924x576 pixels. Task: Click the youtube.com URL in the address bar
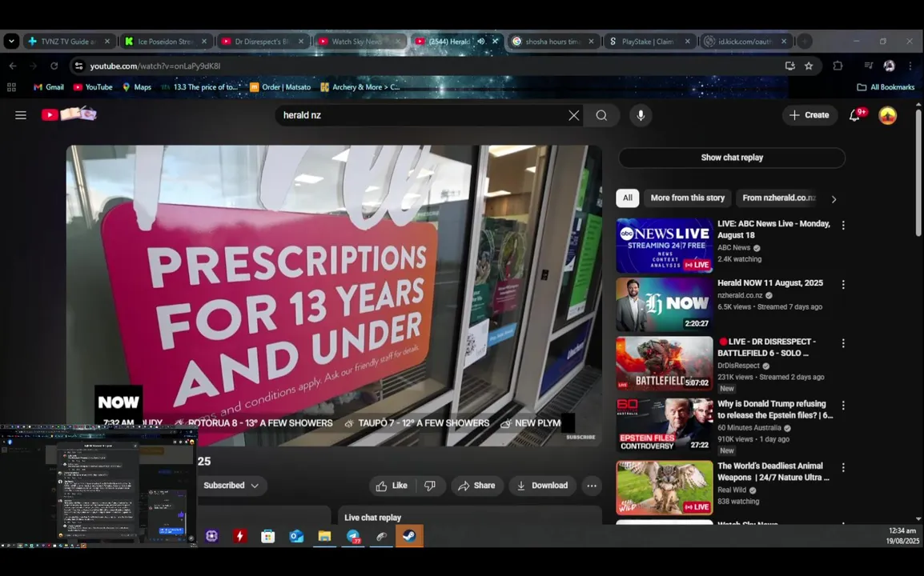(x=155, y=66)
